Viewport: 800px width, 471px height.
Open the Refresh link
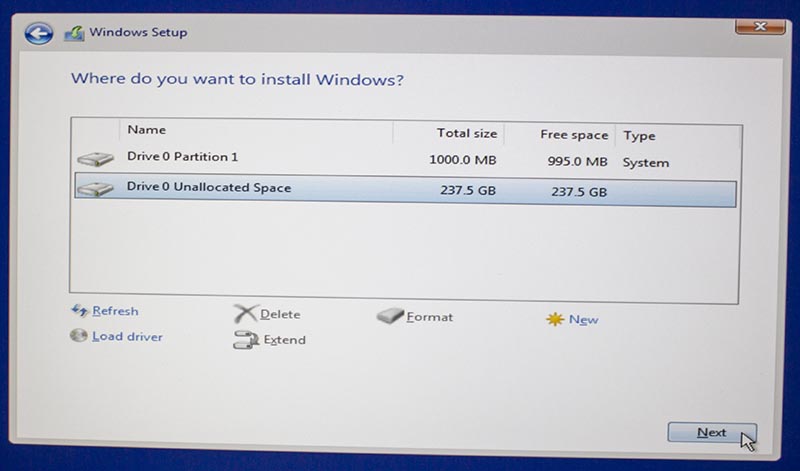coord(115,311)
